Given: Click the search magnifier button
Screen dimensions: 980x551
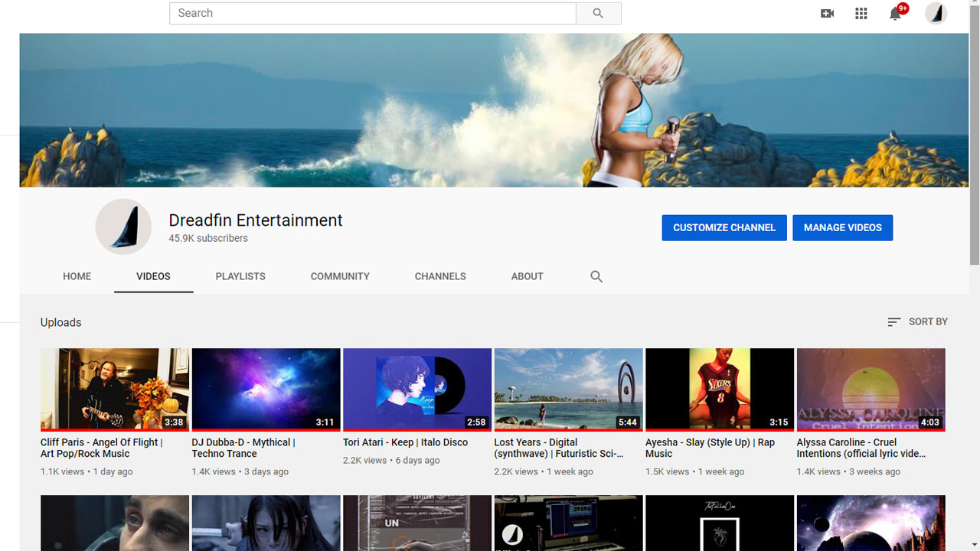Looking at the screenshot, I should 598,13.
